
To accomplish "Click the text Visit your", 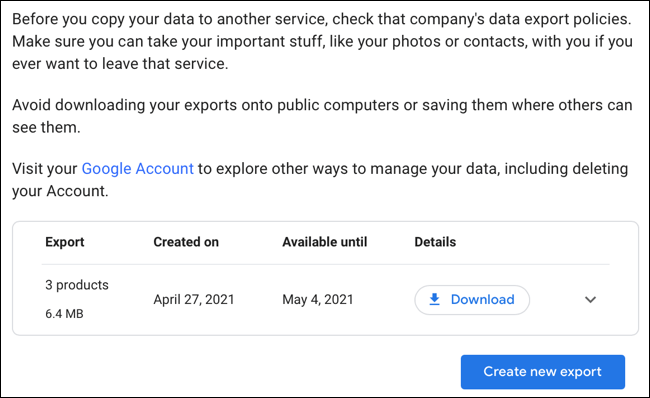I will [45, 169].
